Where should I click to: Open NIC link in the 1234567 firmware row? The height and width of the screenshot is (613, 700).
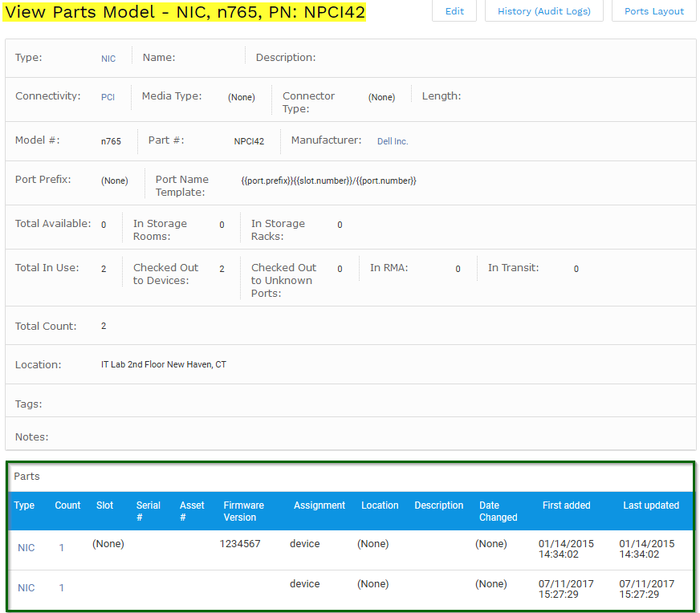click(26, 548)
